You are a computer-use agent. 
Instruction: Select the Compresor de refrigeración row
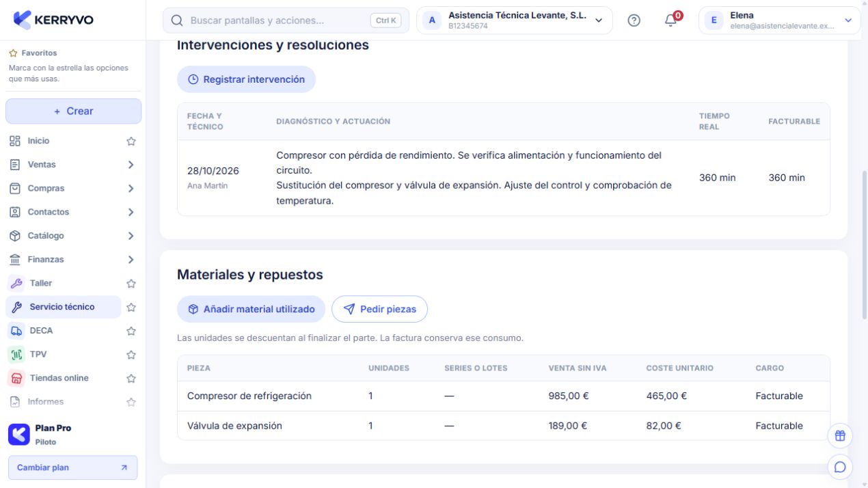pos(503,396)
